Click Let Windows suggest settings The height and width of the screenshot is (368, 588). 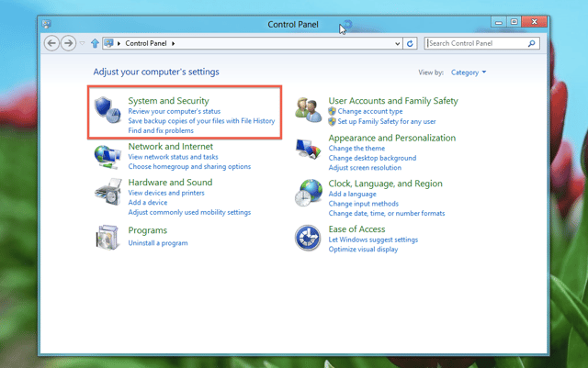point(373,240)
